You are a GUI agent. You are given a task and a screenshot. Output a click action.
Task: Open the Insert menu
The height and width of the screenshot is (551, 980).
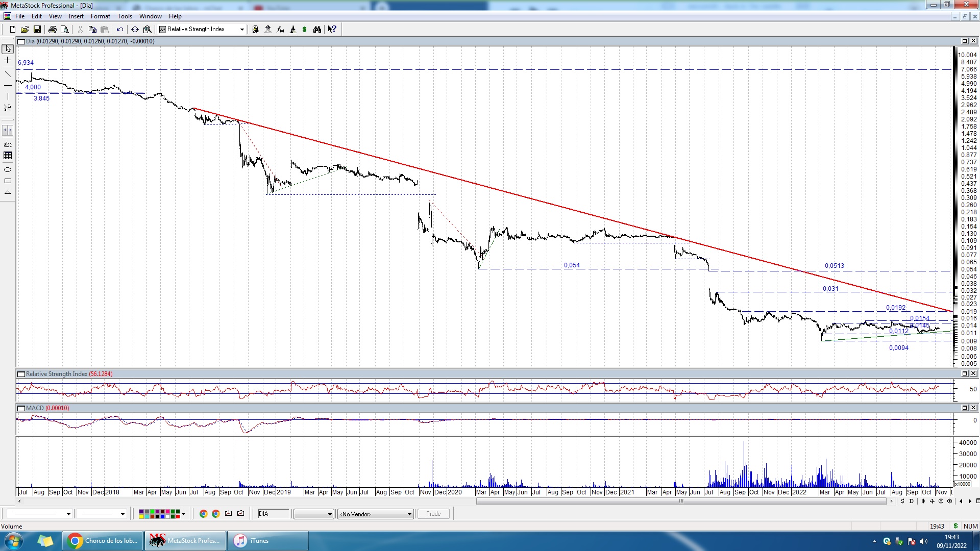point(76,16)
